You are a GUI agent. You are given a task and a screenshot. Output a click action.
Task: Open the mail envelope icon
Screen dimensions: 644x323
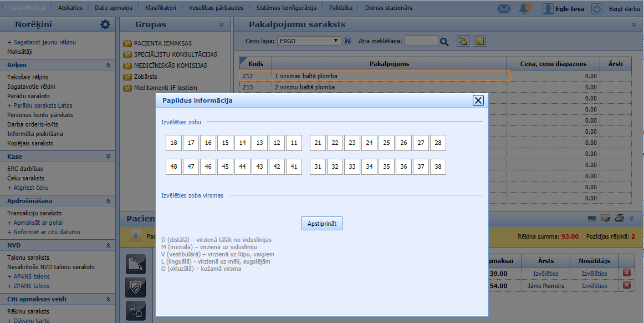tap(504, 9)
